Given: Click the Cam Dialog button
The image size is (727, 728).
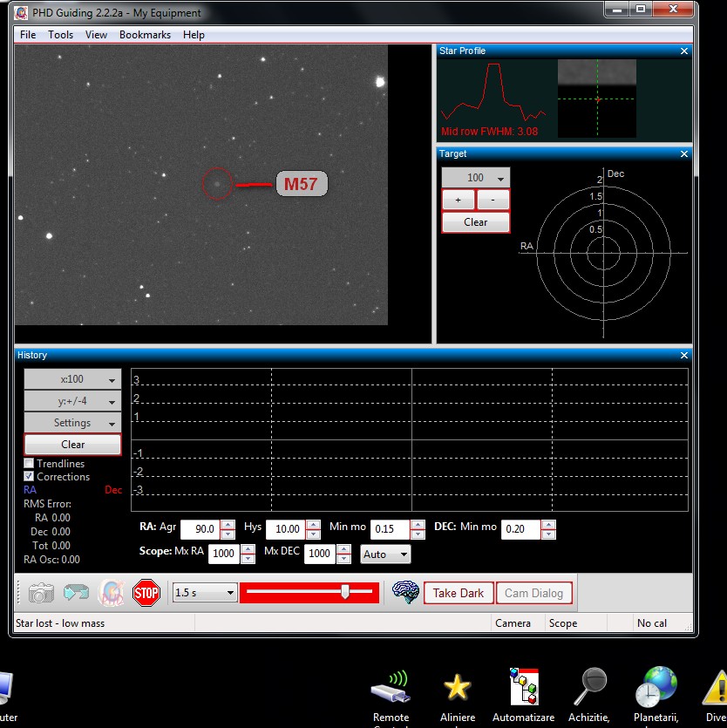Looking at the screenshot, I should click(x=533, y=593).
